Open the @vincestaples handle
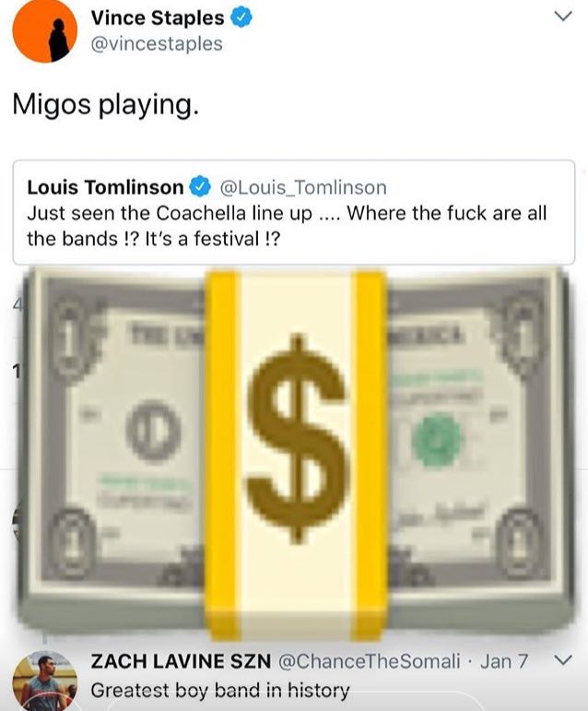This screenshot has height=711, width=588. tap(157, 44)
